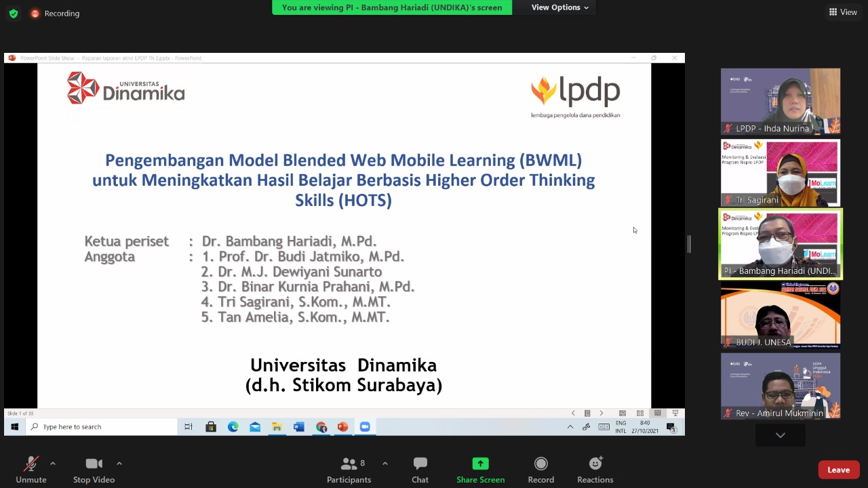Click the screen-sharing notification banner
Screen dimensions: 868x488
click(392, 7)
